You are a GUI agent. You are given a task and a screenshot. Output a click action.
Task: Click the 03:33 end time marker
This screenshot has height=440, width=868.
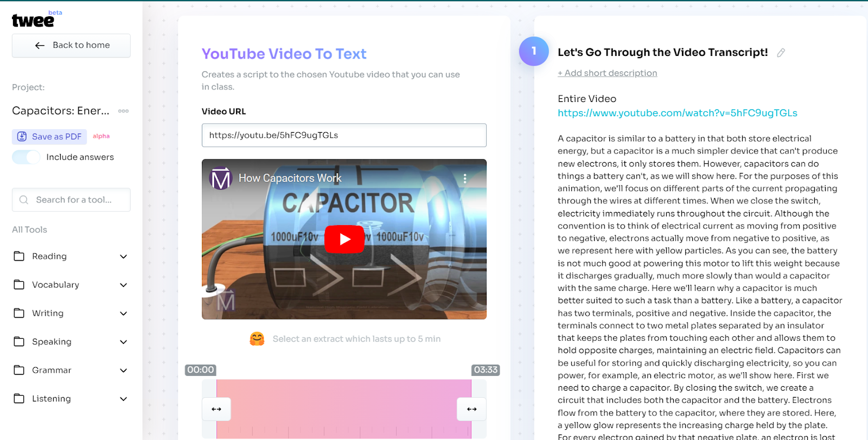click(x=486, y=370)
